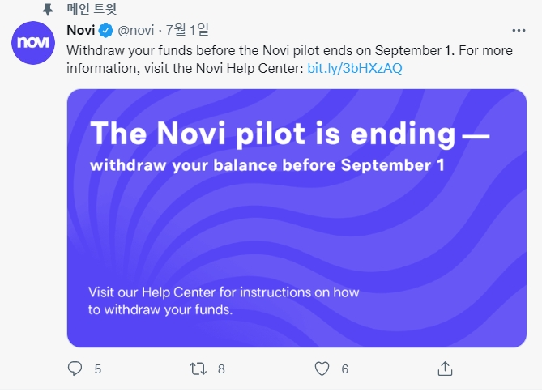Retweet the Novi pilot tweet
The width and height of the screenshot is (542, 392).
[x=198, y=369]
